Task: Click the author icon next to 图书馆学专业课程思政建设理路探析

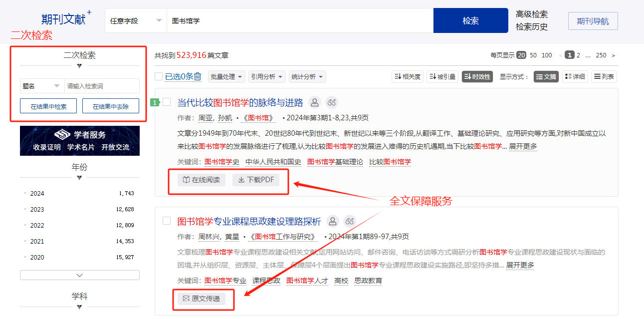Action: 333,221
